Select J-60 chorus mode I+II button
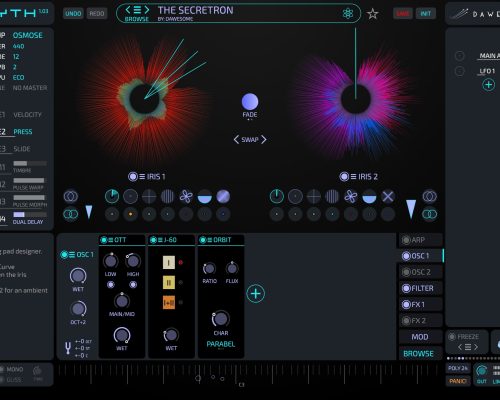Viewport: 500px width, 400px height. 169,303
